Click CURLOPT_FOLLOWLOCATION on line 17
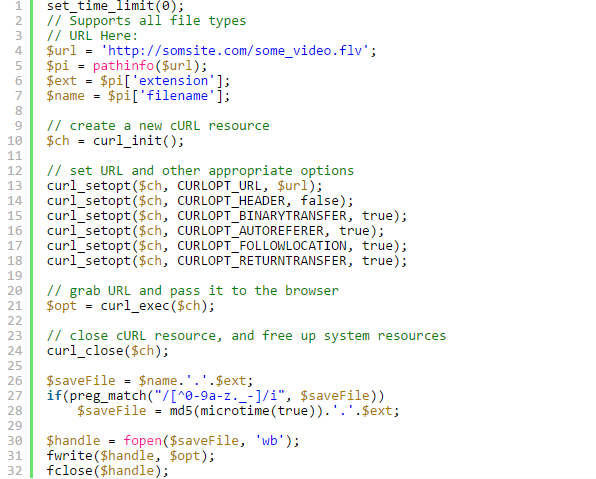Image resolution: width=596 pixels, height=479 pixels. pos(262,246)
